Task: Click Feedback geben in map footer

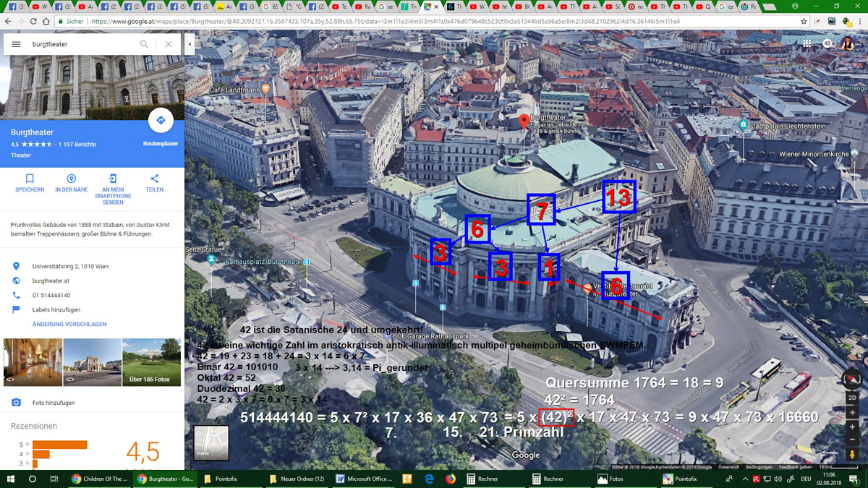Action: tap(794, 467)
